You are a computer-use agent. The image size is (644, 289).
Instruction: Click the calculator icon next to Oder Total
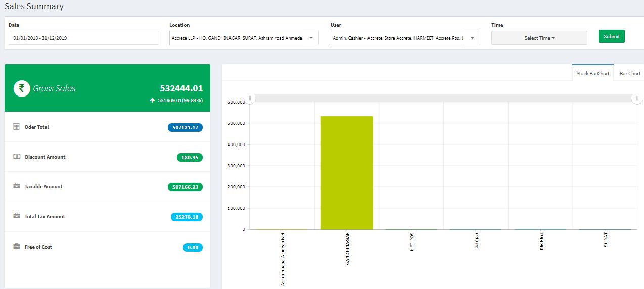pos(16,127)
